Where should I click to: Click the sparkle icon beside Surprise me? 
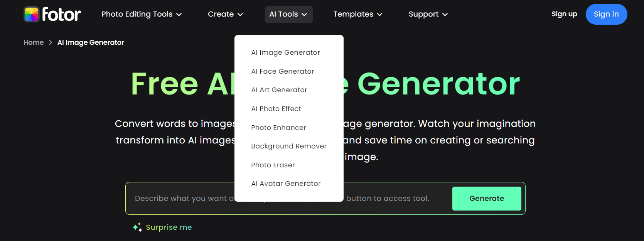click(x=137, y=228)
